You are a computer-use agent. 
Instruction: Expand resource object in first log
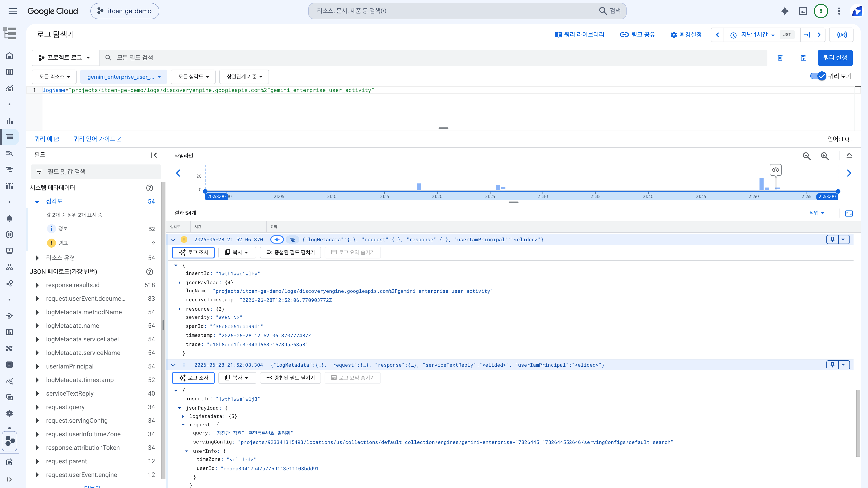(x=180, y=309)
